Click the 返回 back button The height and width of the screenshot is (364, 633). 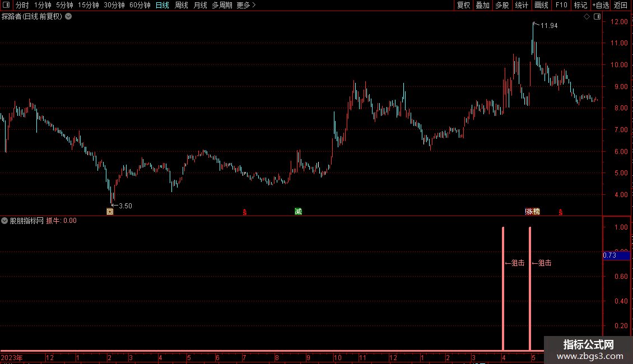[x=621, y=5]
